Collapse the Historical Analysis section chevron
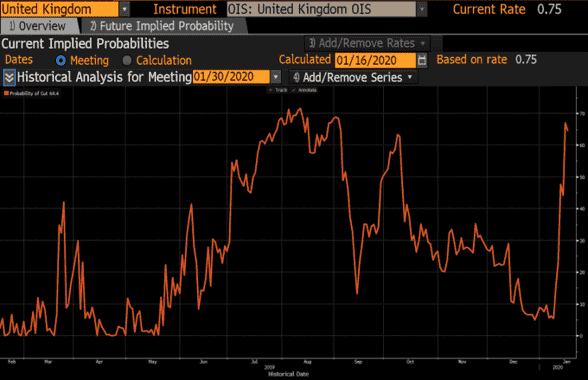 (x=9, y=78)
